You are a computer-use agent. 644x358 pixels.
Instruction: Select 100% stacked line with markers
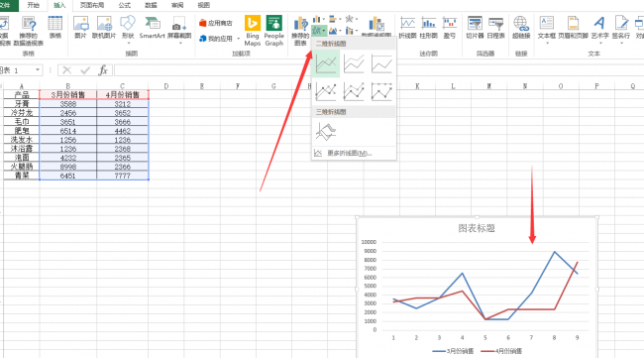click(381, 91)
